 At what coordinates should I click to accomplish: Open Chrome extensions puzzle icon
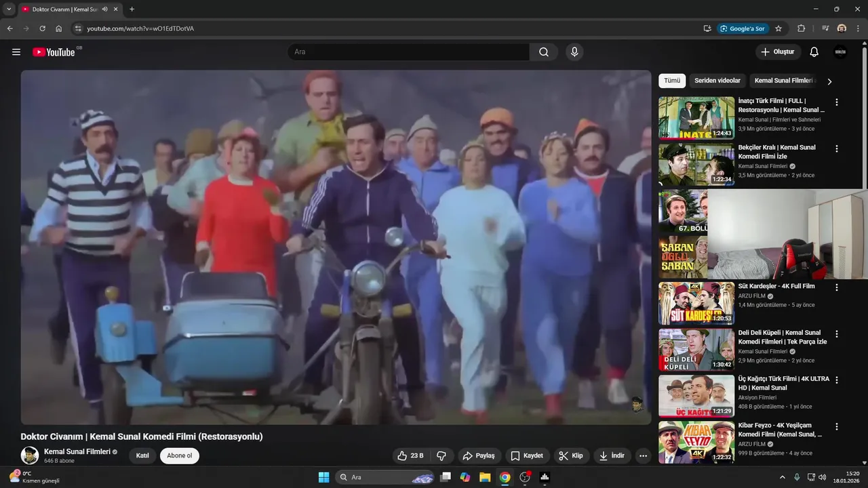pyautogui.click(x=802, y=28)
